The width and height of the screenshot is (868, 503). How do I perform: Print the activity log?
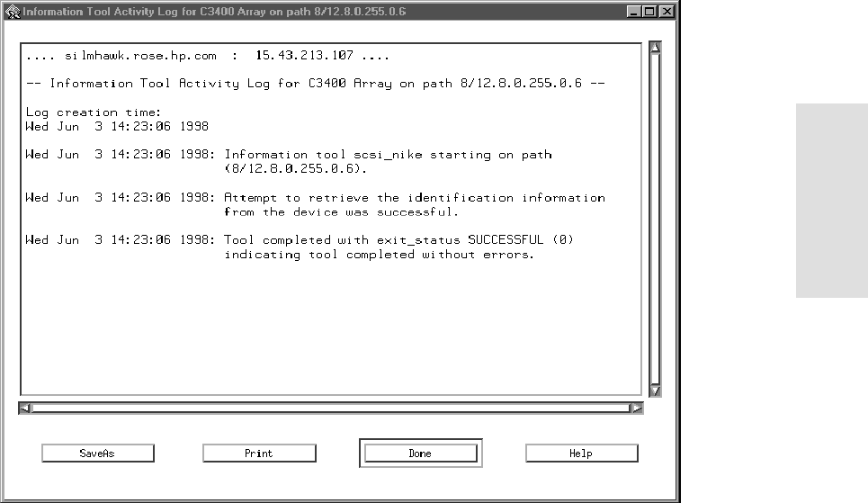pyautogui.click(x=259, y=454)
